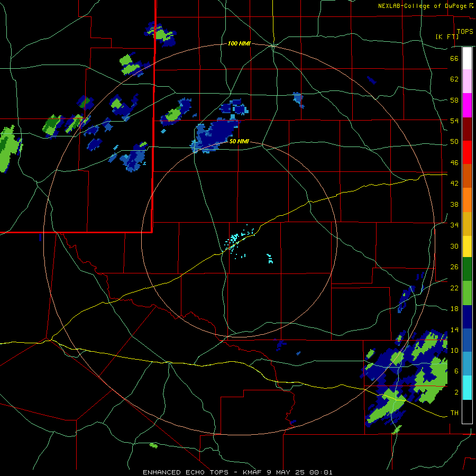
Task: Click the blue echo near 50 NMI label
Action: (x=214, y=135)
